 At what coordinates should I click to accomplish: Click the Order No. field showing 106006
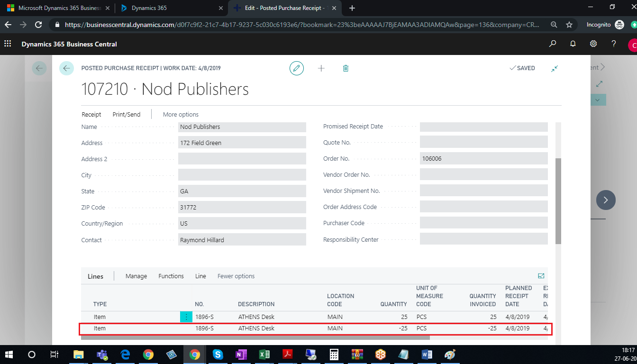point(484,159)
